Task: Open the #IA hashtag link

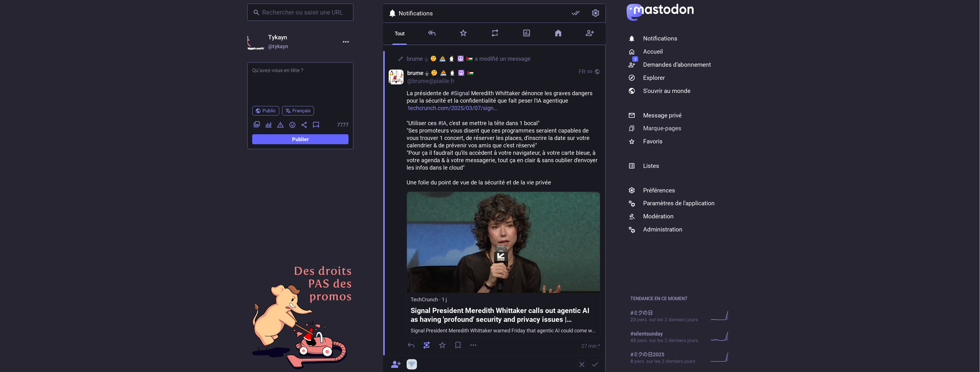Action: pos(442,123)
